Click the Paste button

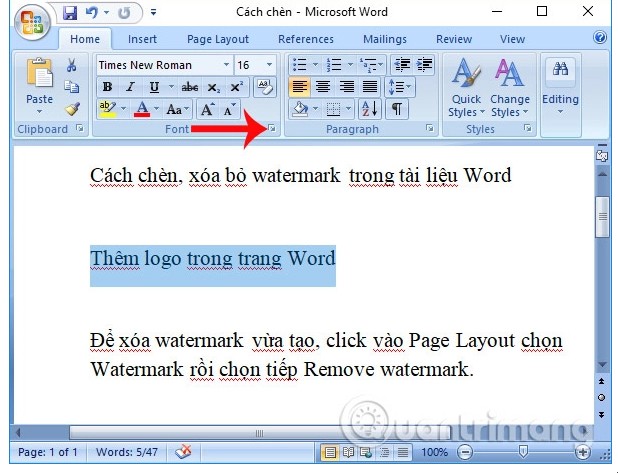(40, 85)
